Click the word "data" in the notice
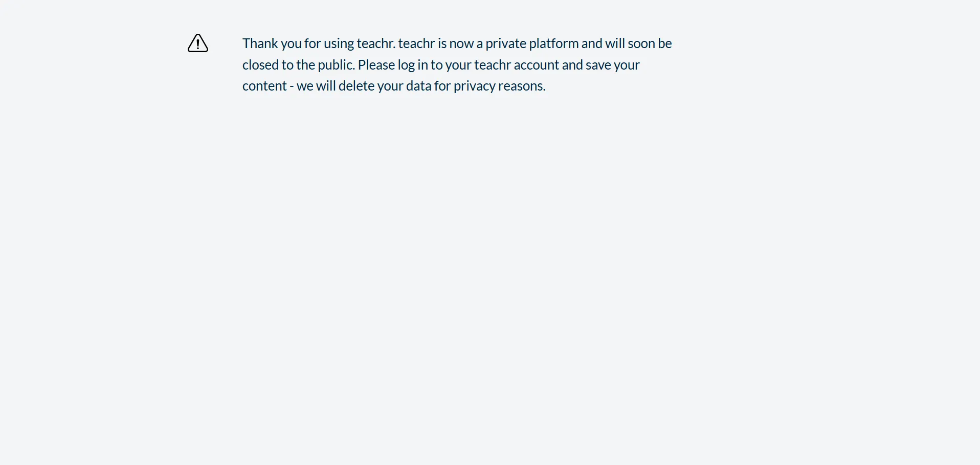This screenshot has width=980, height=465. click(x=418, y=86)
